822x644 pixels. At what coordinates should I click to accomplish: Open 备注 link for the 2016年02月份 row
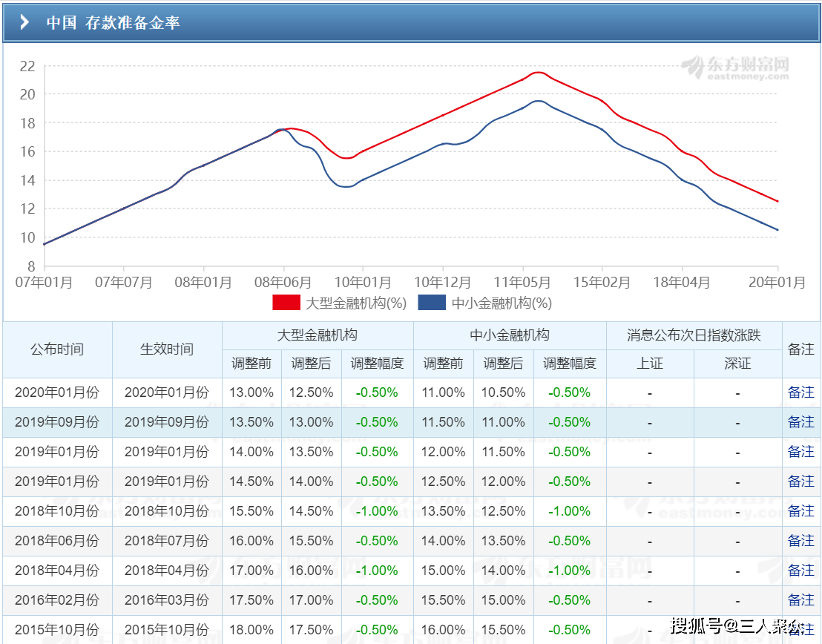click(x=800, y=600)
